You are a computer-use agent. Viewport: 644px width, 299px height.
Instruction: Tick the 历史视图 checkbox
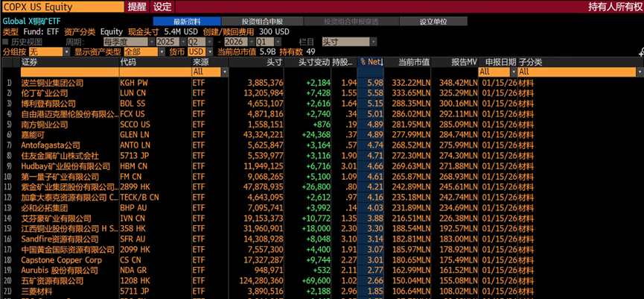[x=5, y=42]
